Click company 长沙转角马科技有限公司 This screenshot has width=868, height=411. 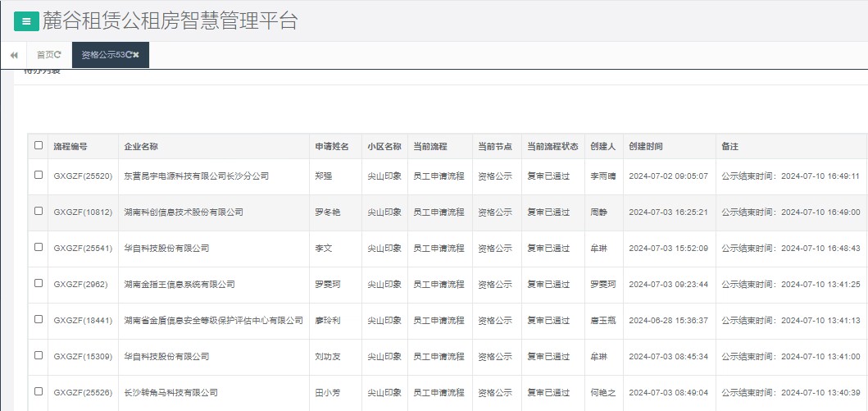click(x=171, y=393)
